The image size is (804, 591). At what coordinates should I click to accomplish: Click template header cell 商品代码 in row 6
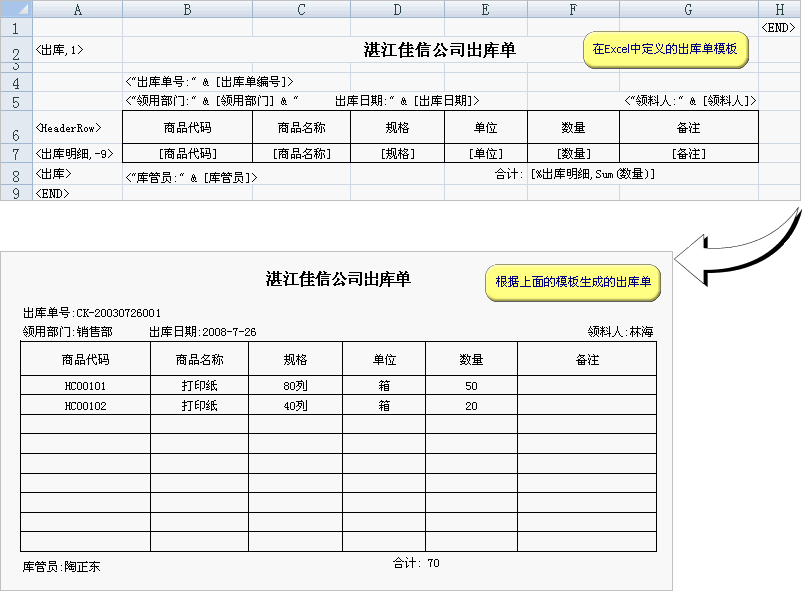(188, 127)
